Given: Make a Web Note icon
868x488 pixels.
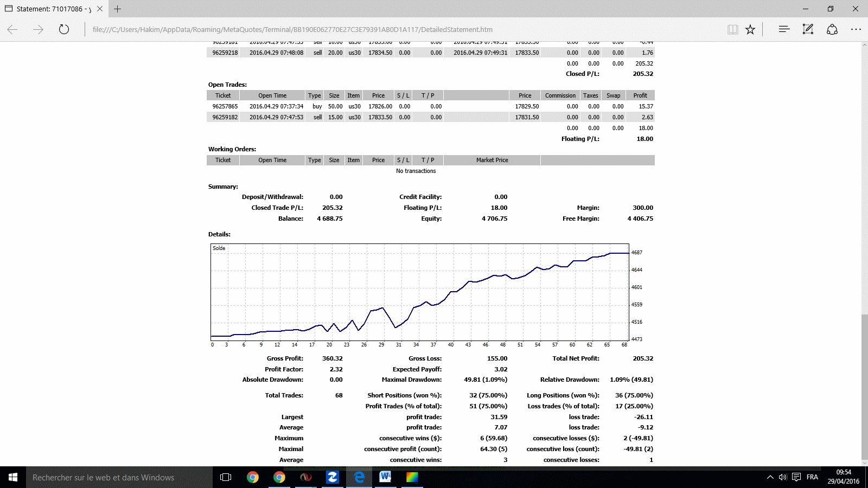Looking at the screenshot, I should coord(808,29).
